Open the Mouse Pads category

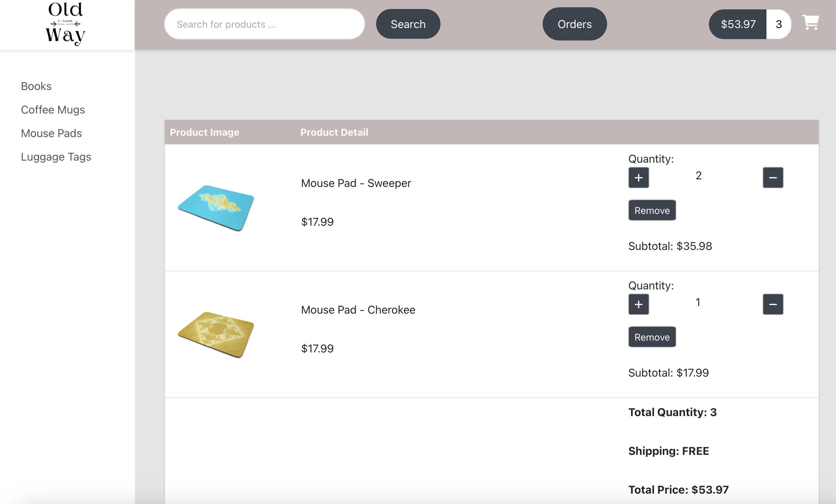point(51,133)
